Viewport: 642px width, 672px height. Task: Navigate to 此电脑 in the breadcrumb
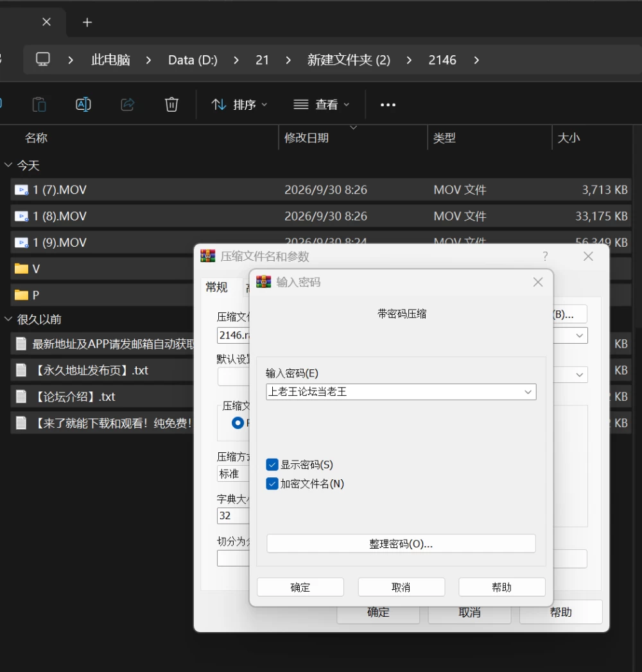click(x=110, y=60)
